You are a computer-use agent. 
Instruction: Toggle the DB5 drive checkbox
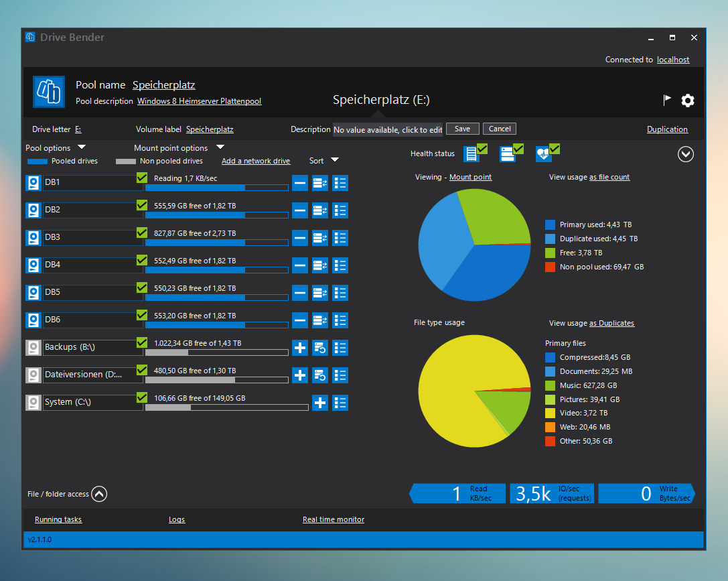click(142, 287)
